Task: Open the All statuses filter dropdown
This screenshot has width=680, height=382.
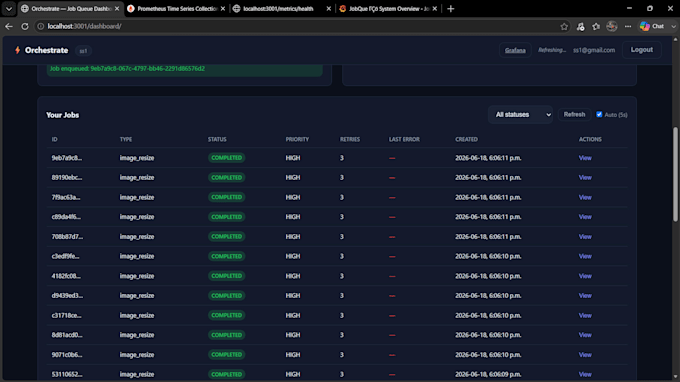Action: 520,114
